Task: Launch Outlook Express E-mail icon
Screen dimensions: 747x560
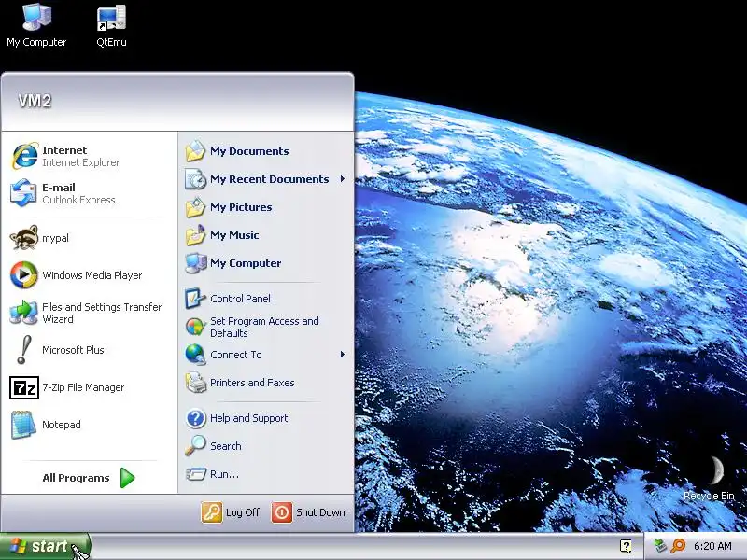Action: 23,193
